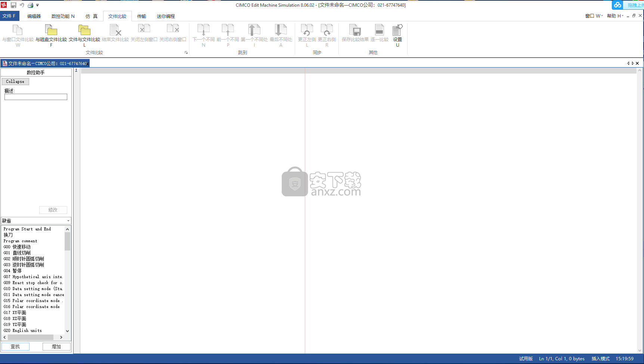Screen dimensions: 644x364
Task: Select 换刀 list entry
Action: (x=8, y=235)
